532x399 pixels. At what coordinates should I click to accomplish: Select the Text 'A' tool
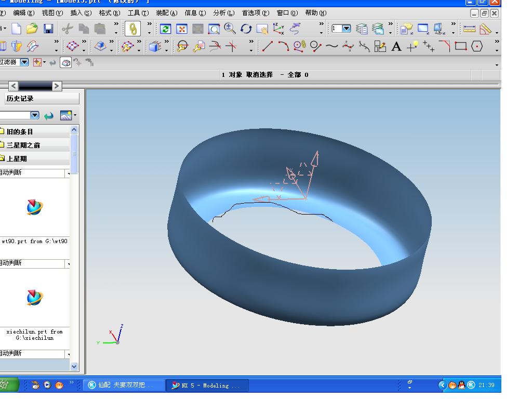[x=396, y=46]
